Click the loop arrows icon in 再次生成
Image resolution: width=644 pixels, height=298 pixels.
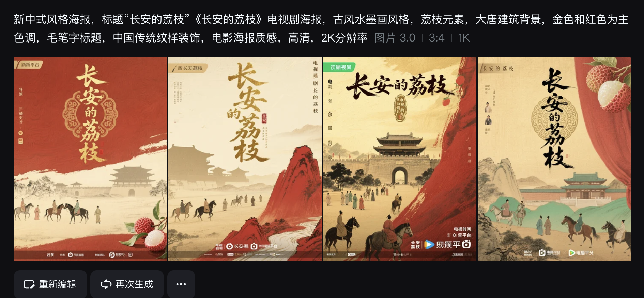[x=106, y=284]
